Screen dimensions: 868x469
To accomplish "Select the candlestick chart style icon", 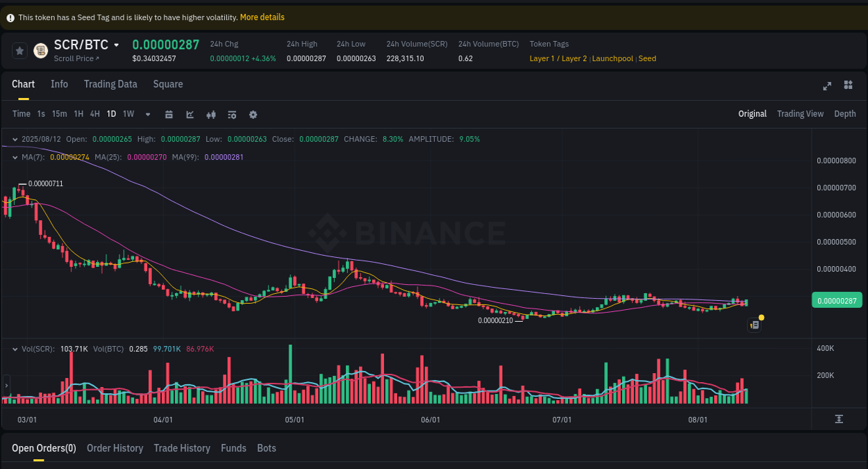I will 210,113.
